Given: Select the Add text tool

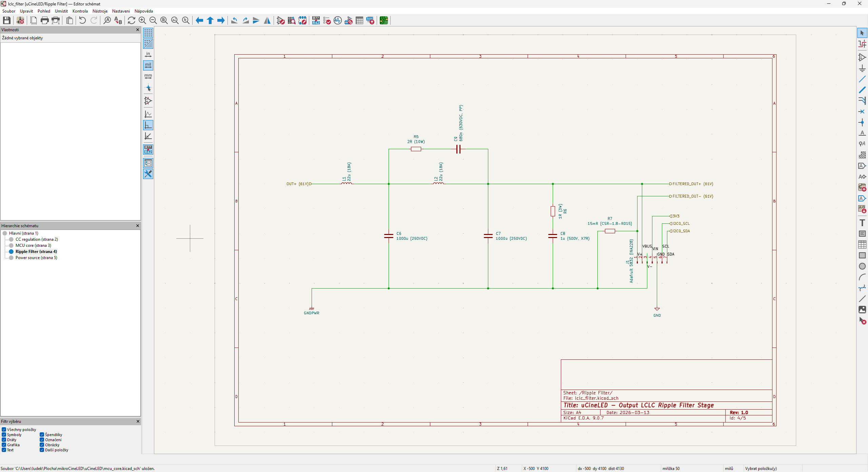Looking at the screenshot, I should coord(862,223).
